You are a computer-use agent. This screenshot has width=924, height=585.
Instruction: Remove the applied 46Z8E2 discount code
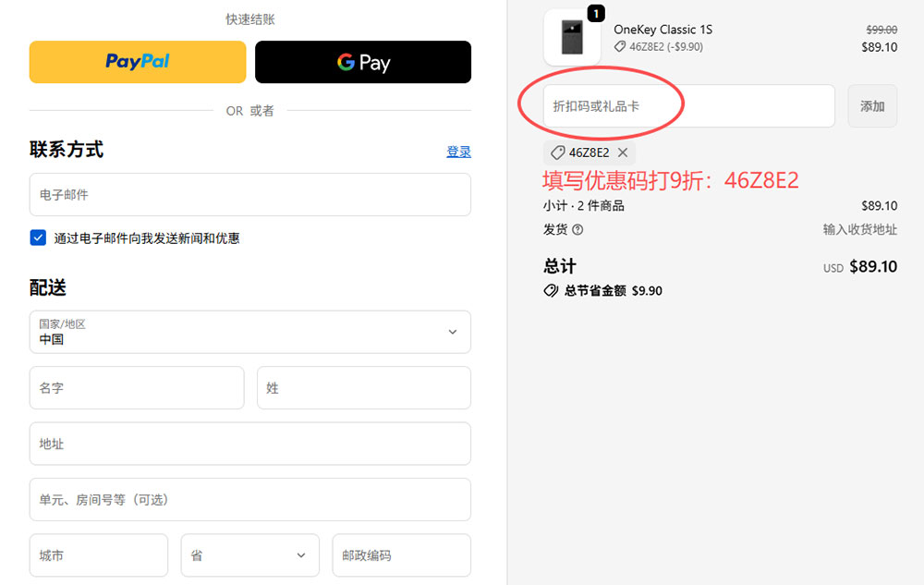tap(622, 152)
